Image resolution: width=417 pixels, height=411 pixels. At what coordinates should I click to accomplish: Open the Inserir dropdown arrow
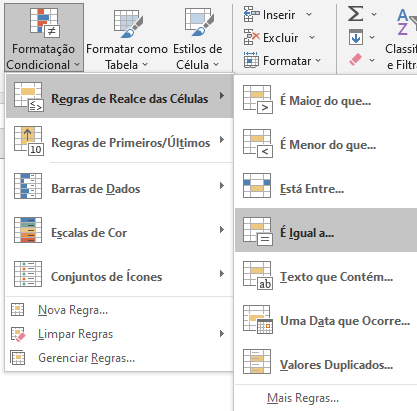pyautogui.click(x=309, y=15)
